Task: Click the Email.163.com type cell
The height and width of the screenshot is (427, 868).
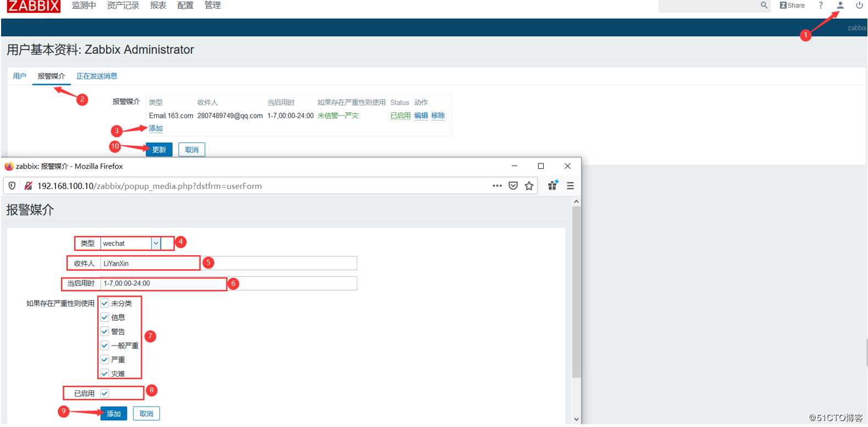Action: [171, 116]
